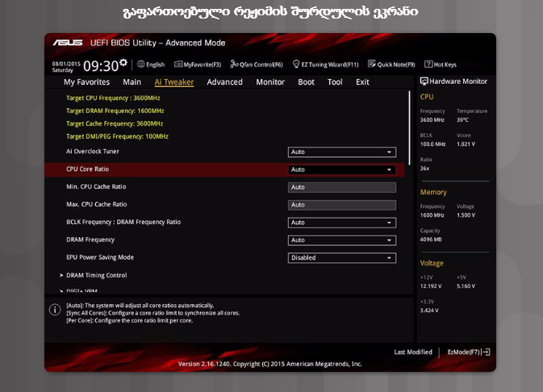Open the Ai Overclock Tuner dropdown
The image size is (543, 392).
(342, 152)
